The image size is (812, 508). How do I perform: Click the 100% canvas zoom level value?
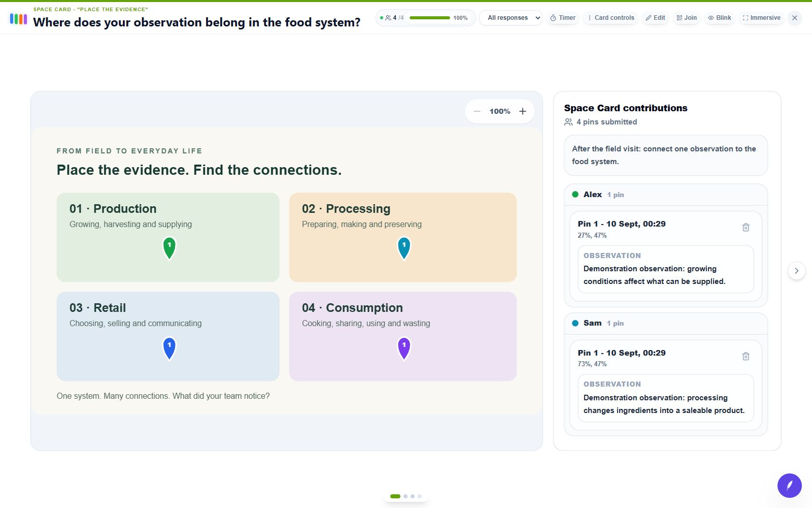pyautogui.click(x=500, y=111)
